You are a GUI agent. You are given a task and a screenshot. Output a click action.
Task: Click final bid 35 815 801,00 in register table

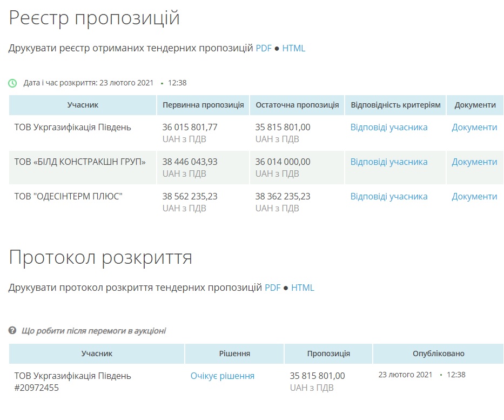pos(283,128)
